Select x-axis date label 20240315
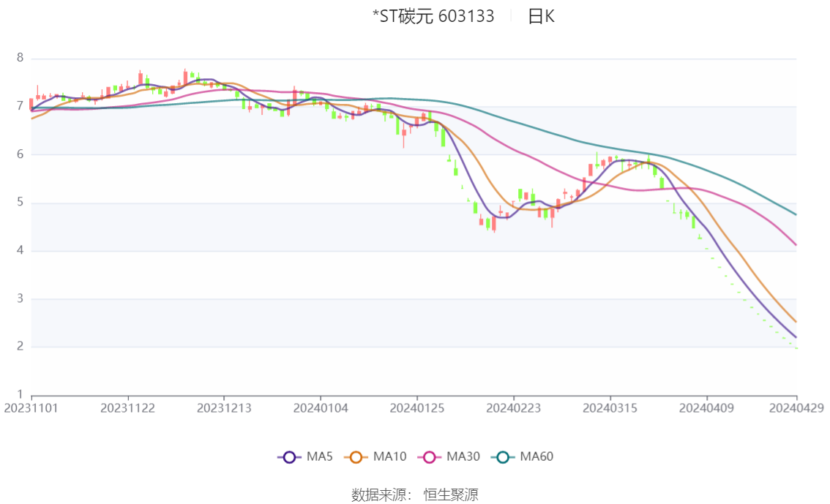Image resolution: width=830 pixels, height=504 pixels. coord(610,408)
